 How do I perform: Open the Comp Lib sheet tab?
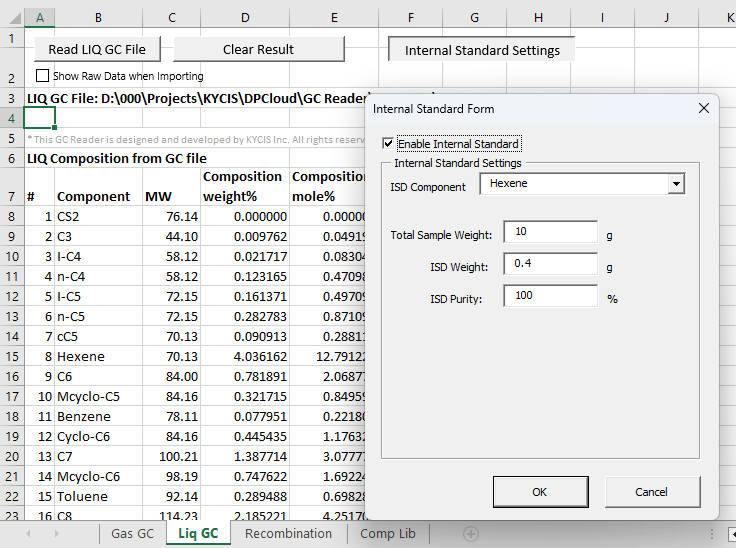click(388, 534)
